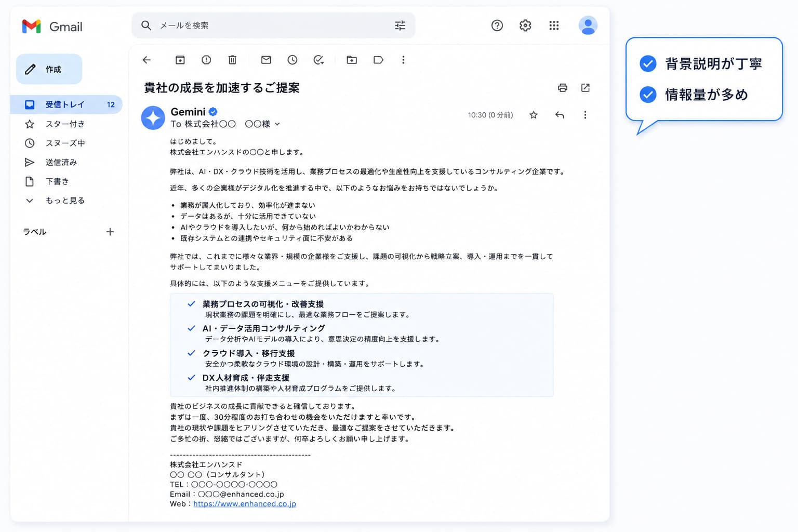Click the Gmail logo
This screenshot has height=532, width=798.
tap(52, 26)
